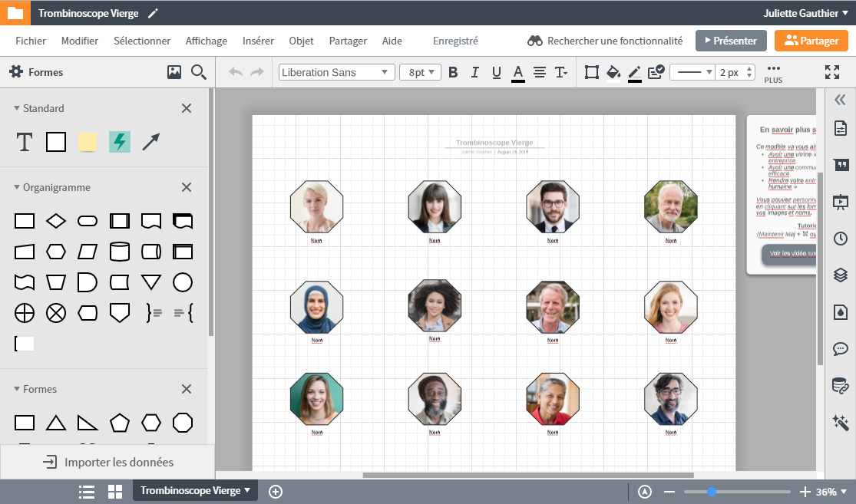Open the comments speech bubble icon
Image resolution: width=856 pixels, height=504 pixels.
[x=841, y=349]
